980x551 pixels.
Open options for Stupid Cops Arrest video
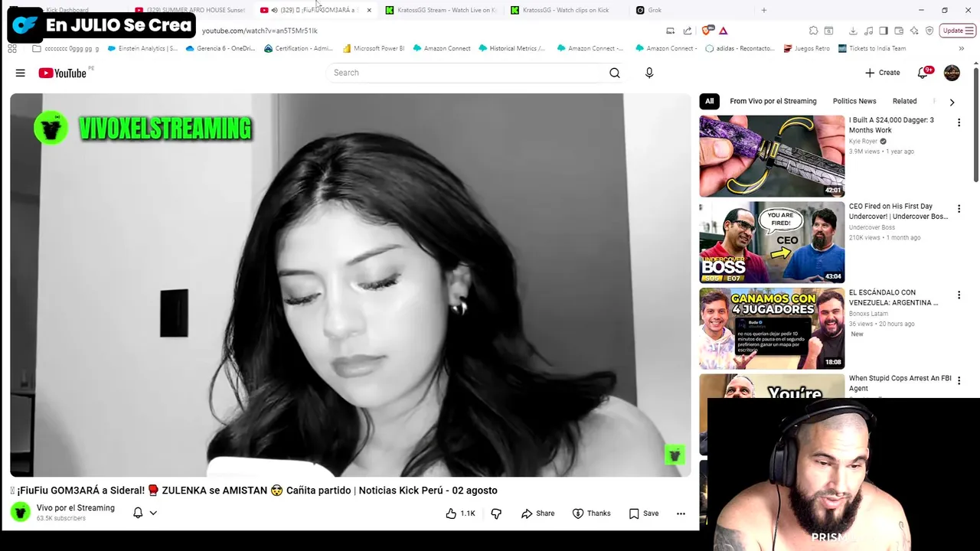(x=959, y=380)
